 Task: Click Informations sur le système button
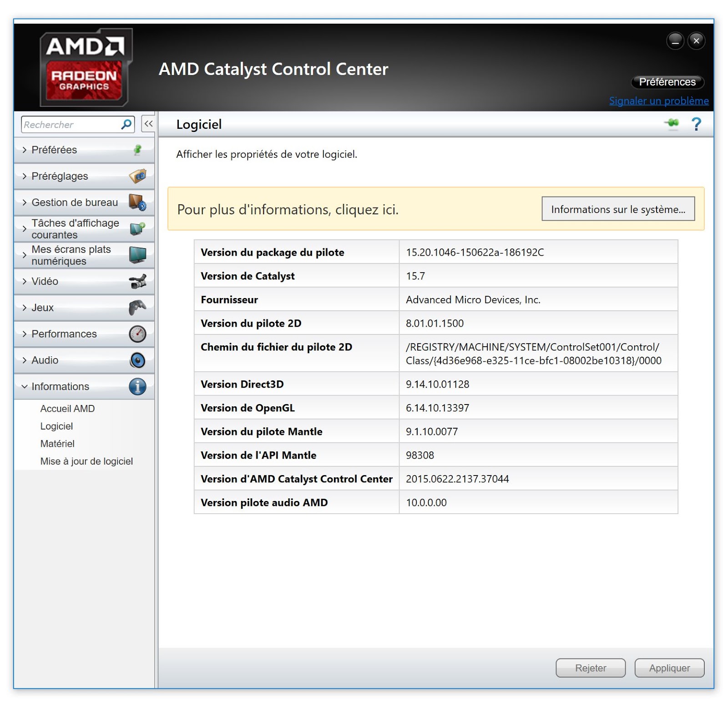tap(618, 209)
